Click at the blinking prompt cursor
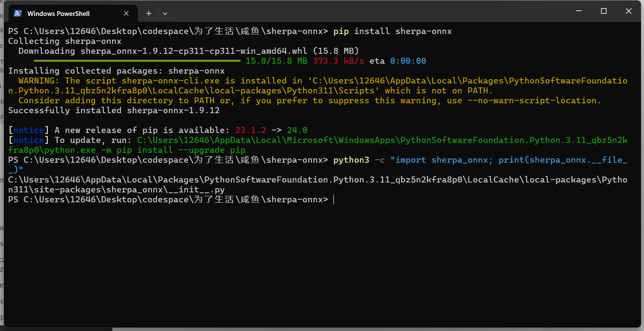644x331 pixels. [x=334, y=200]
